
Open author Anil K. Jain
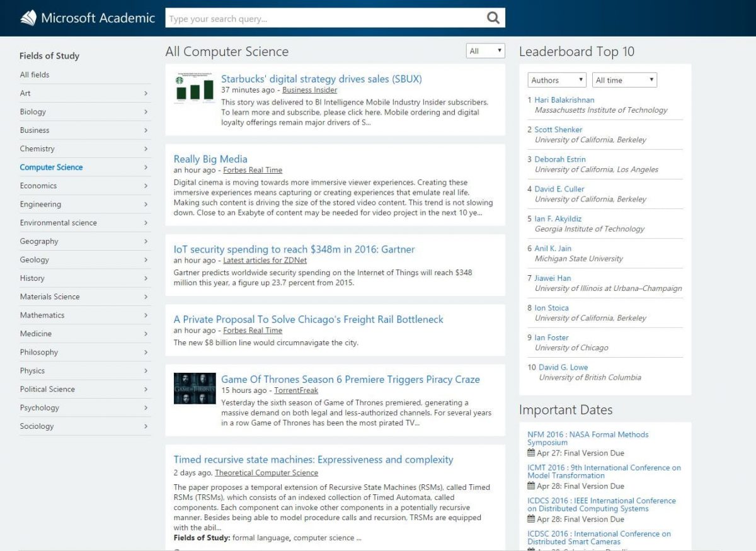pyautogui.click(x=553, y=248)
